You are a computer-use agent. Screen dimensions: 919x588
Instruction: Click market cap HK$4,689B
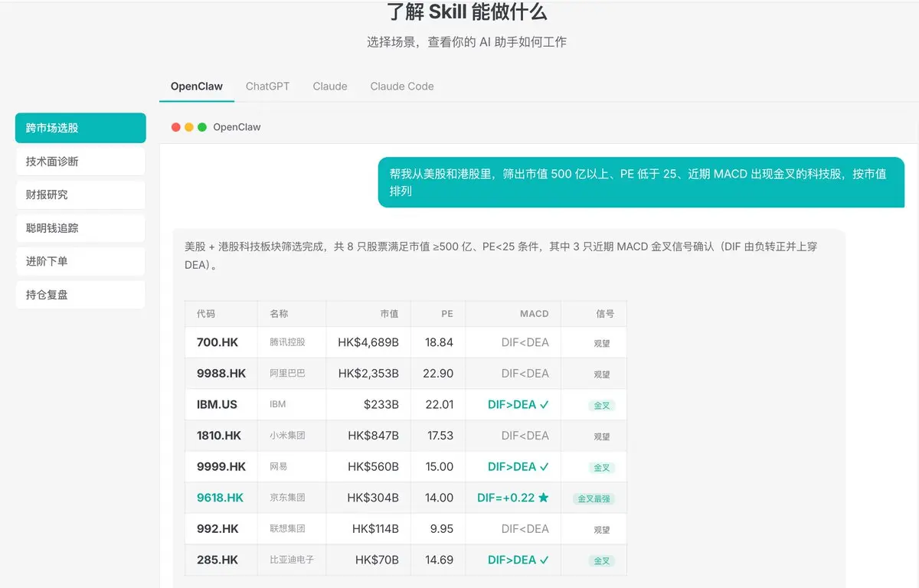click(x=368, y=342)
